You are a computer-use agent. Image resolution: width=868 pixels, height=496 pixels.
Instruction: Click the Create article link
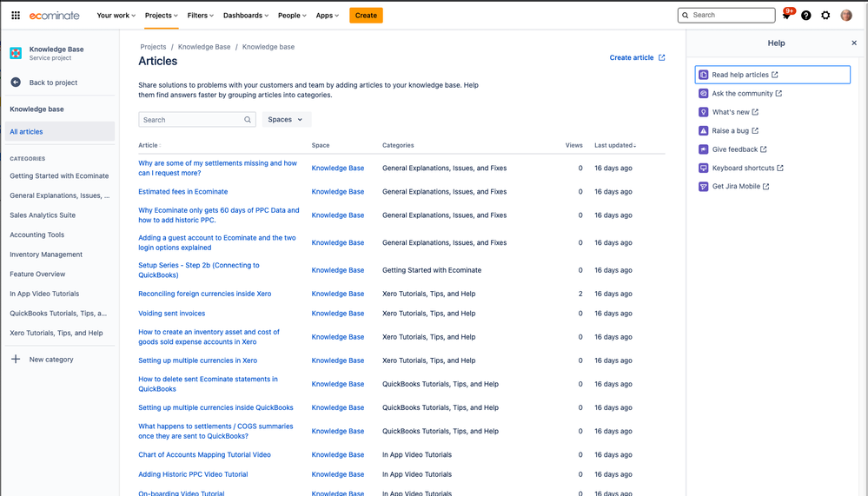click(x=632, y=57)
